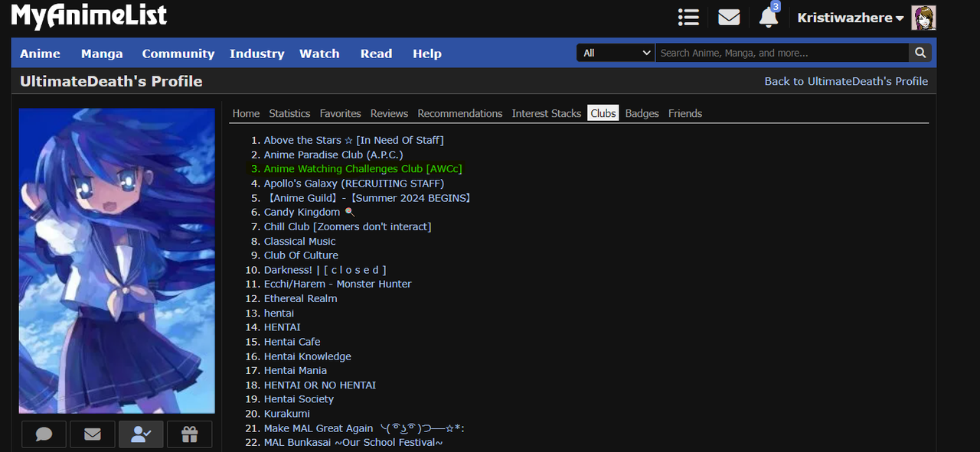Image resolution: width=980 pixels, height=452 pixels.
Task: Open the Read menu
Action: click(x=376, y=54)
